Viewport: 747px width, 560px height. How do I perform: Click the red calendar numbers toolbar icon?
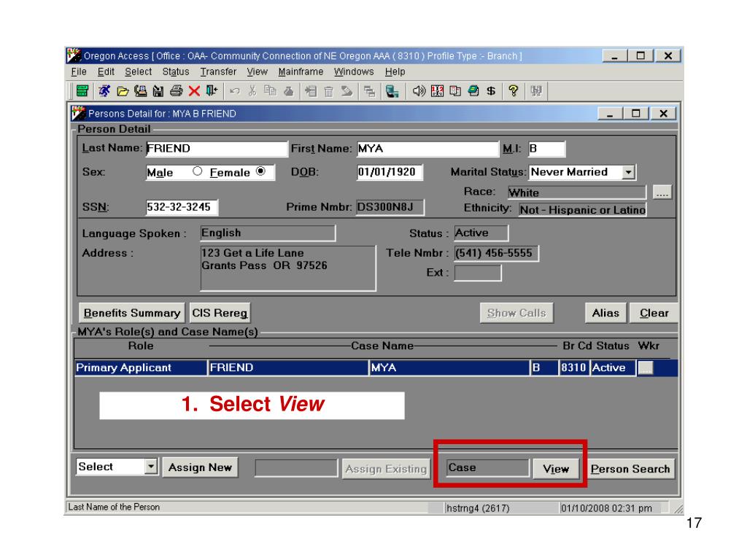[x=437, y=90]
